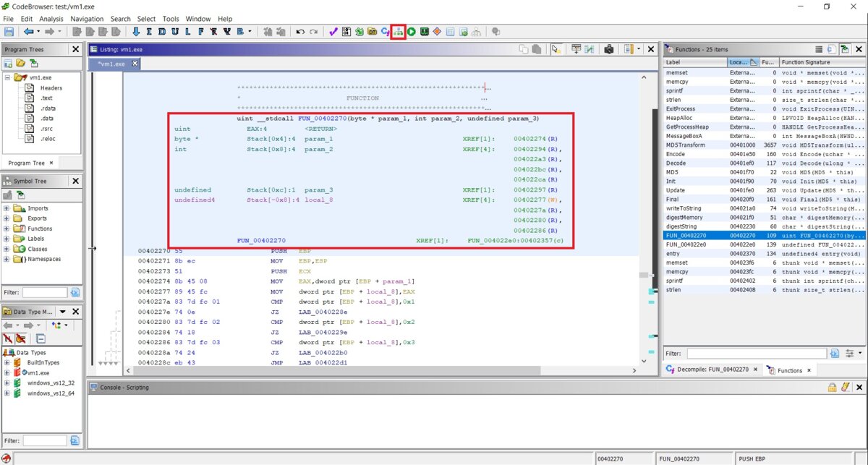
Task: Toggle Functions panel navigation on selection
Action: (844, 49)
